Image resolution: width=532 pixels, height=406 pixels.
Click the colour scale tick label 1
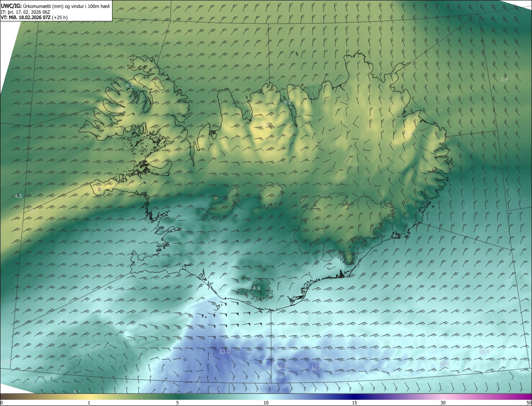[89, 403]
